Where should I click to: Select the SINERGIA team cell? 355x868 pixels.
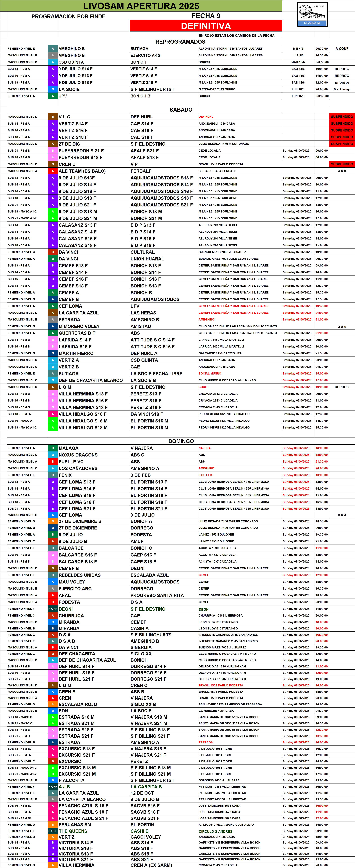pos(164,647)
